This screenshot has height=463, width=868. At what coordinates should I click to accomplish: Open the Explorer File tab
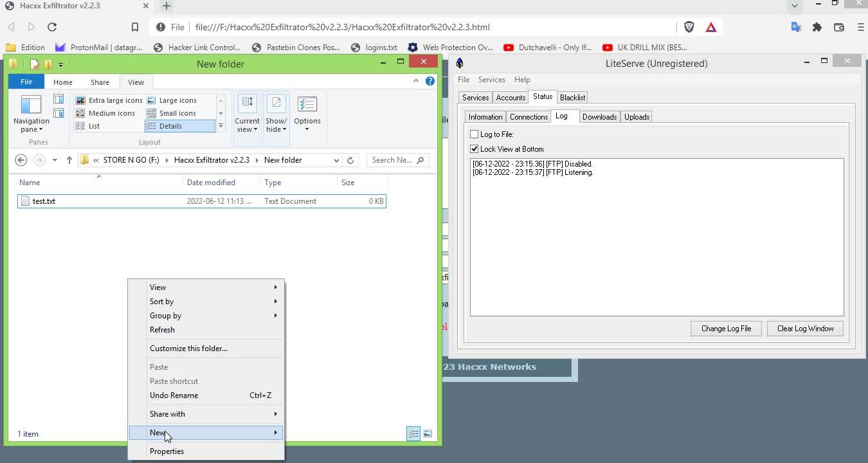pos(26,82)
